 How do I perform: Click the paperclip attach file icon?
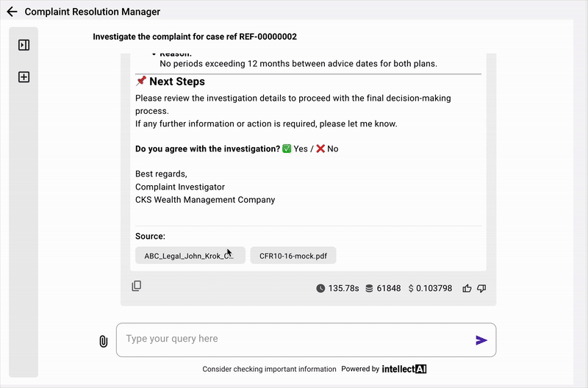click(104, 341)
